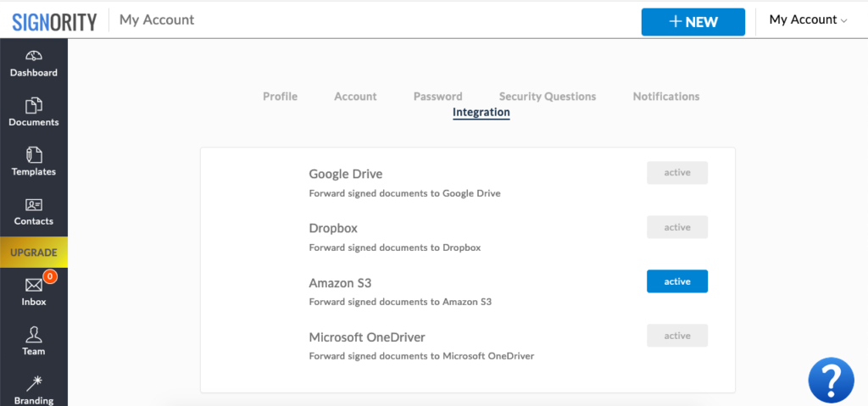This screenshot has height=406, width=868.
Task: Open the Documents sidebar icon
Action: pos(34,105)
